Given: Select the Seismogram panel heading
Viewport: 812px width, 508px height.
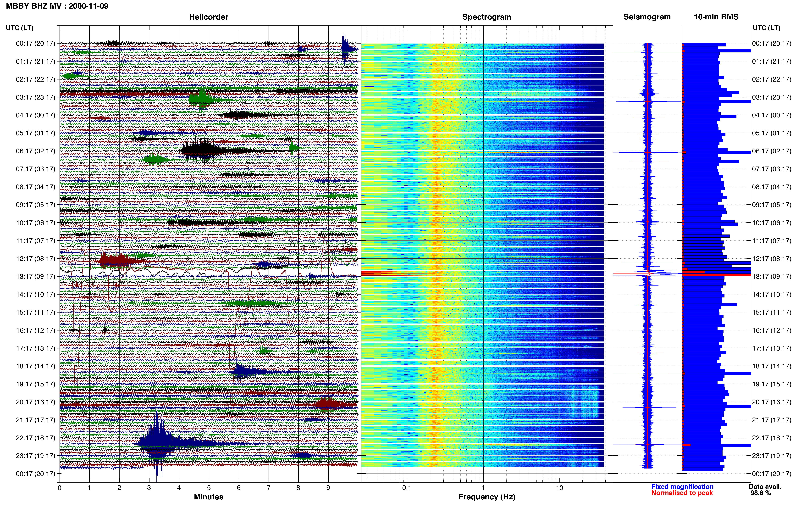Looking at the screenshot, I should (647, 17).
